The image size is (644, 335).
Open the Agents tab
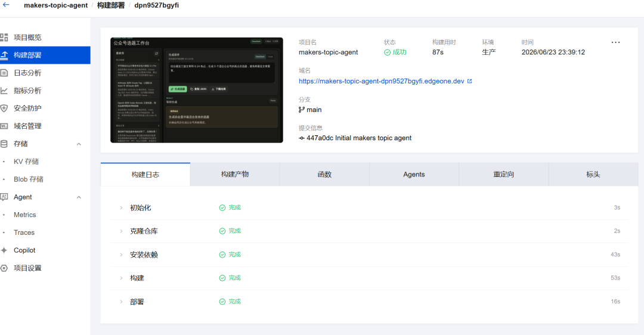click(x=414, y=175)
